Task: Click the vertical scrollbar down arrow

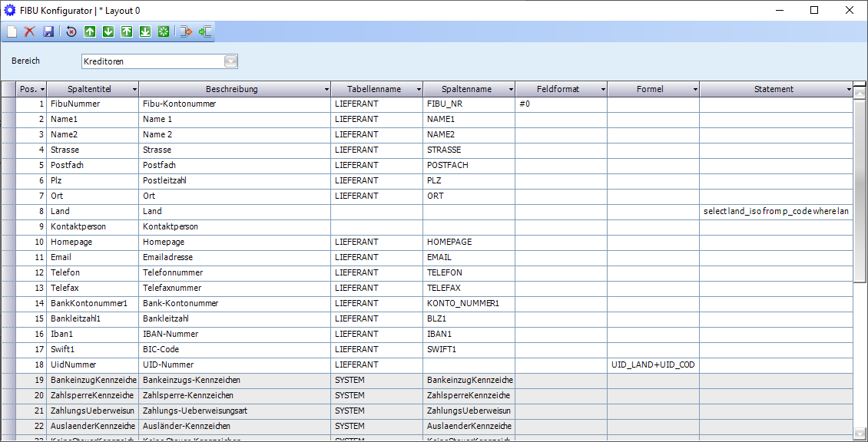Action: (x=860, y=434)
